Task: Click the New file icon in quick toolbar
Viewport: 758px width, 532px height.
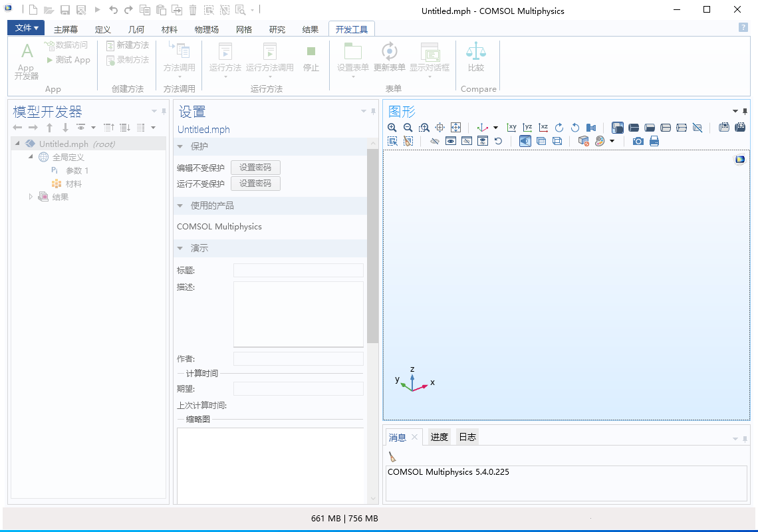Action: click(x=33, y=10)
